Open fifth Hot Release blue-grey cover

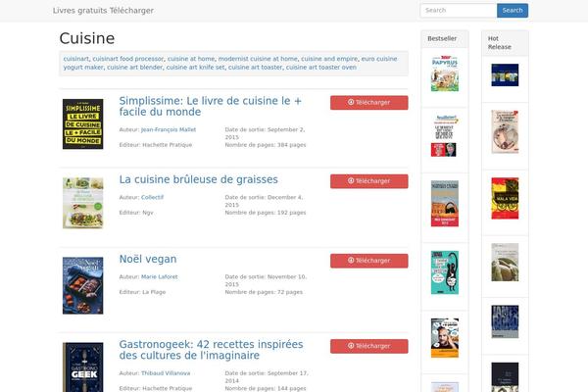(505, 321)
